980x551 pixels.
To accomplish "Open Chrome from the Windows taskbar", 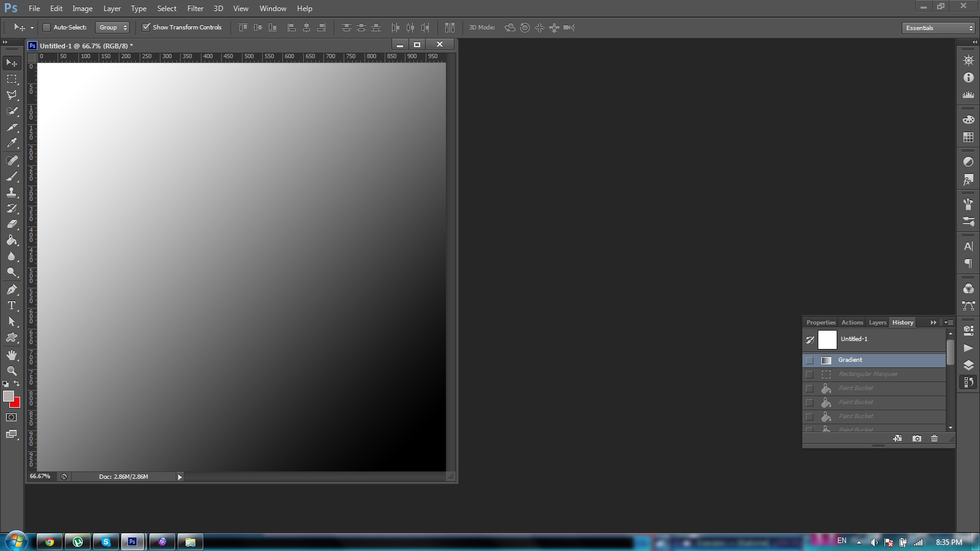I will [x=50, y=542].
